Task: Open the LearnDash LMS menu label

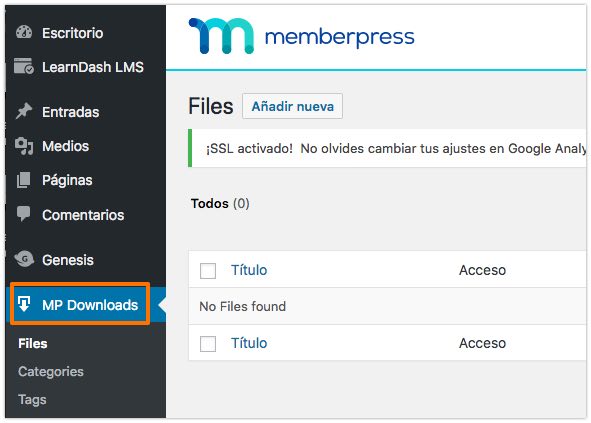Action: 93,67
